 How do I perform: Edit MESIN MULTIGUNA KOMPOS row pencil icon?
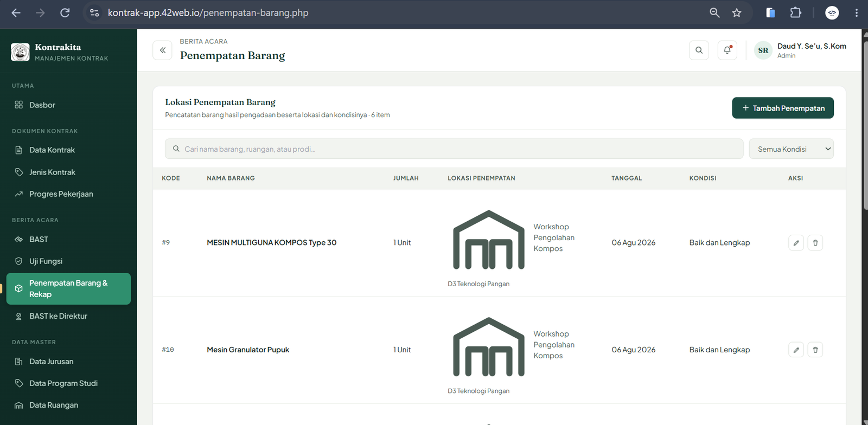[x=796, y=243]
